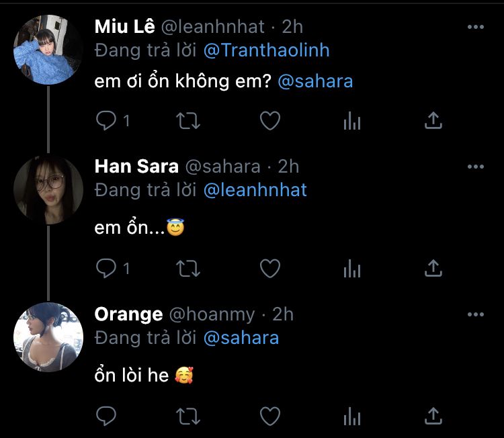Like Han Sara's tweet
Screen dimensions: 504x438
point(270,269)
